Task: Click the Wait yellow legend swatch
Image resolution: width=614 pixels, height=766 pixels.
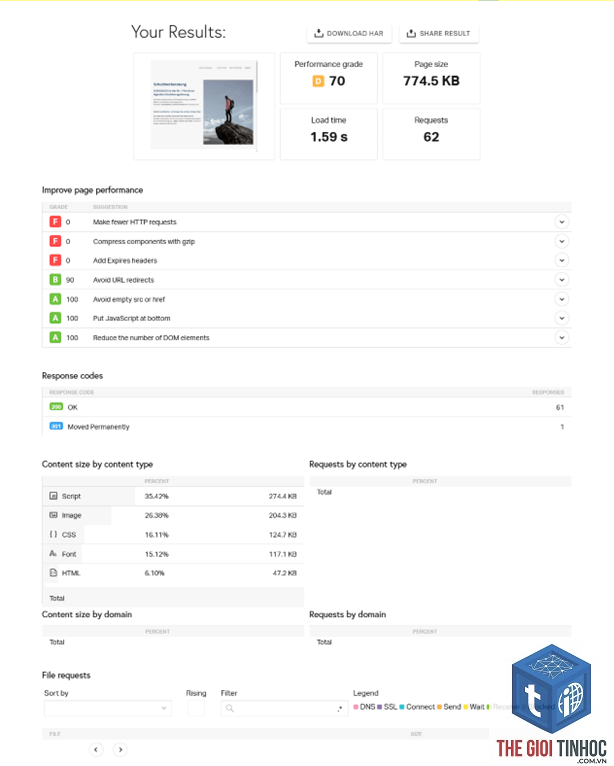Action: click(466, 707)
